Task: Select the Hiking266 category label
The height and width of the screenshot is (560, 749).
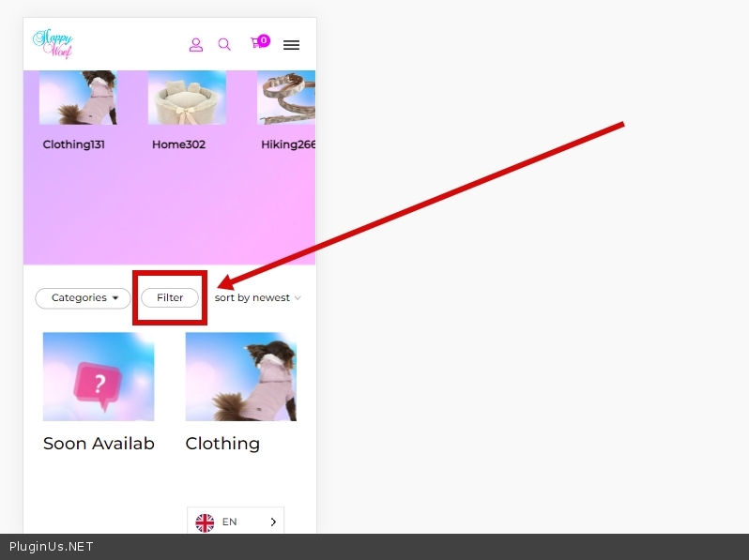Action: tap(288, 144)
